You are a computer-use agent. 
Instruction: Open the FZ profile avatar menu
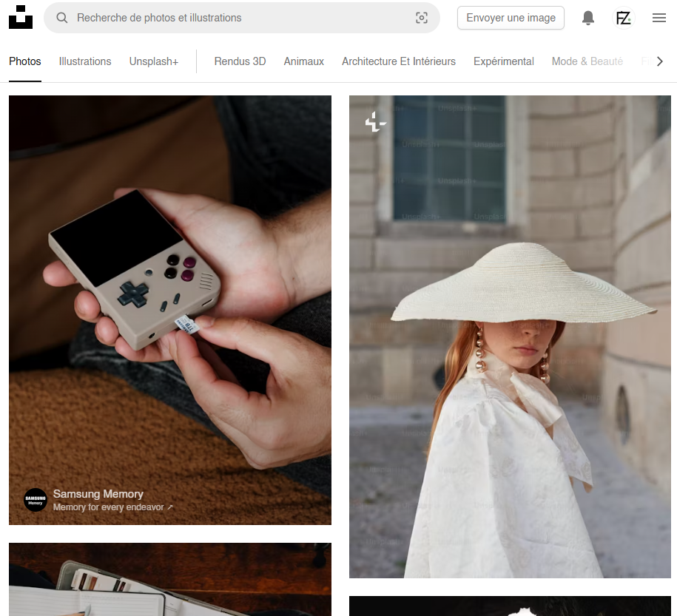coord(624,18)
